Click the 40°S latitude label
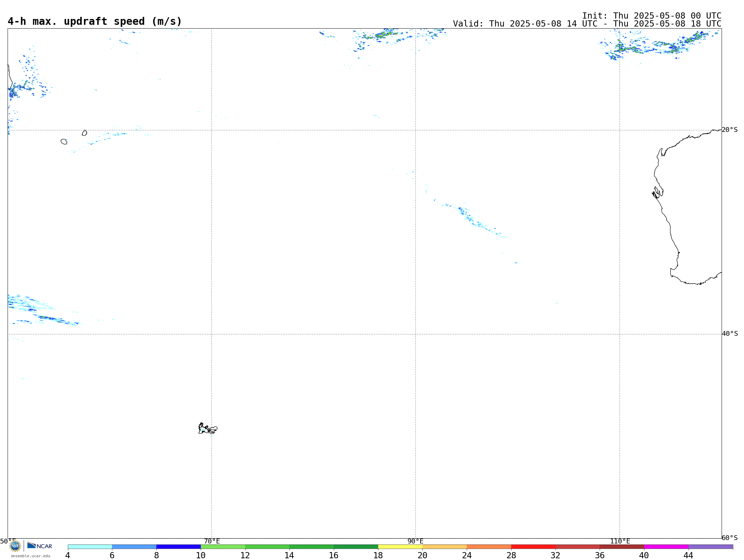 [730, 334]
